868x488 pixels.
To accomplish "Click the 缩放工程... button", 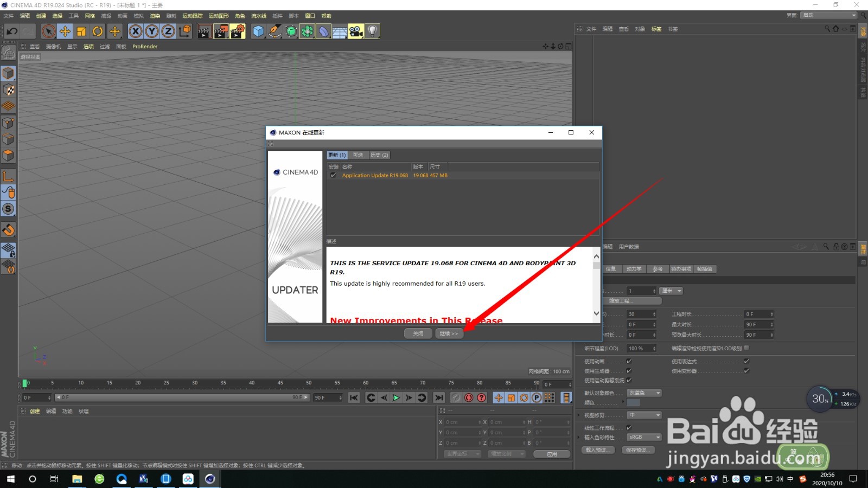I will [631, 301].
